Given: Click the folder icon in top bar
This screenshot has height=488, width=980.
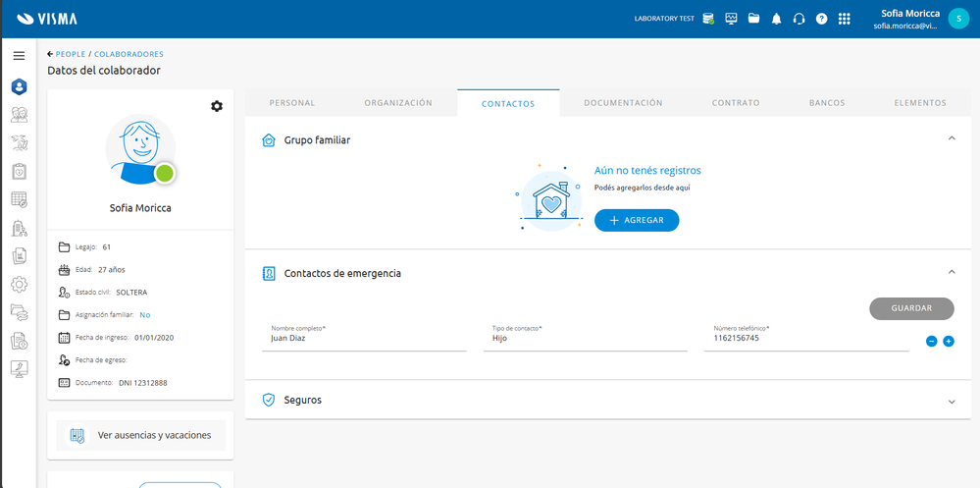Looking at the screenshot, I should (753, 19).
